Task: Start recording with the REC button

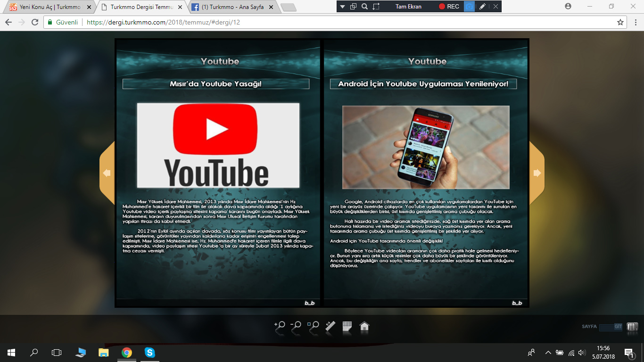Action: (x=449, y=7)
